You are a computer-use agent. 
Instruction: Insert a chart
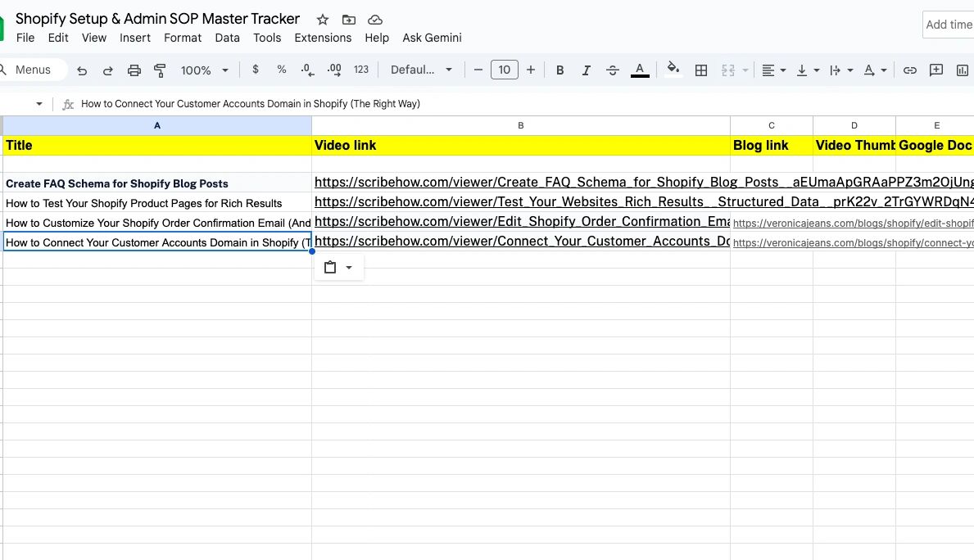pyautogui.click(x=963, y=70)
